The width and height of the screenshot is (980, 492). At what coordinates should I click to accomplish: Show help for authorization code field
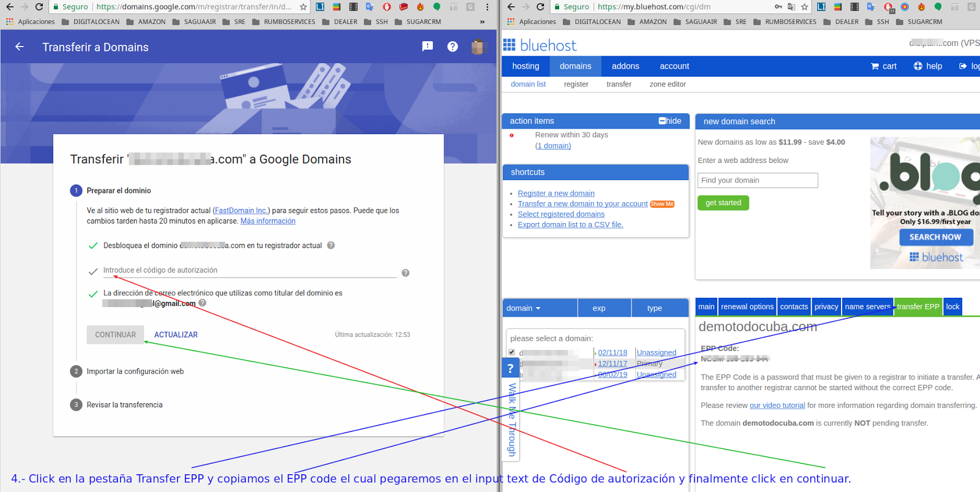405,273
